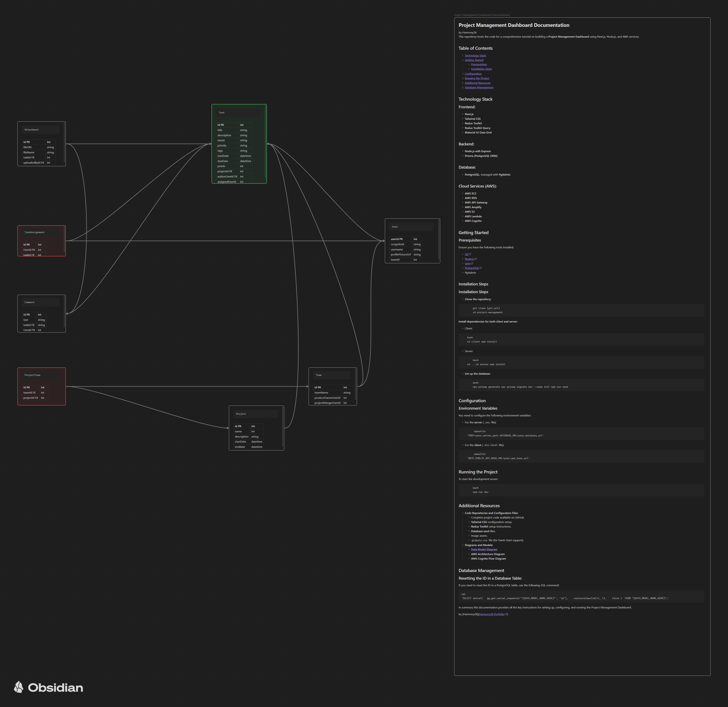728x707 pixels.
Task: Select the Project card header
Action: [x=255, y=414]
